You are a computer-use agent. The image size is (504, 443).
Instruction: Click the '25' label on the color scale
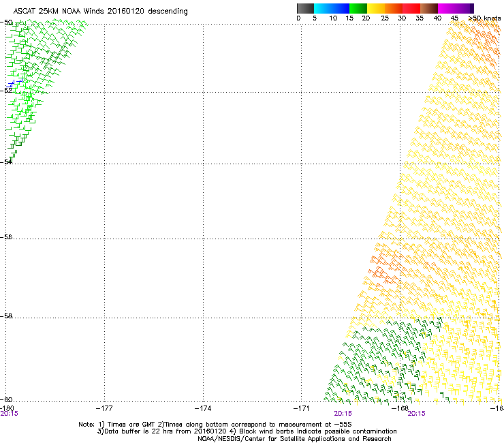[385, 18]
